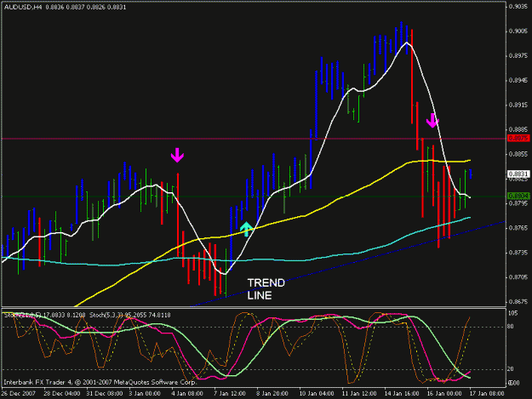Viewport: 532px width, 399px height.
Task: Click the red 0.8875 price level tag
Action: (518, 139)
